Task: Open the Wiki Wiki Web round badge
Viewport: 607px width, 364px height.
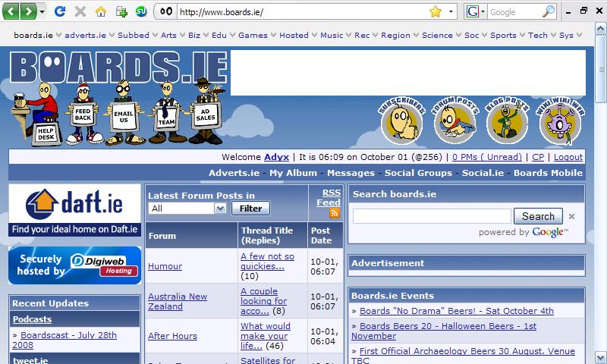Action: [560, 121]
